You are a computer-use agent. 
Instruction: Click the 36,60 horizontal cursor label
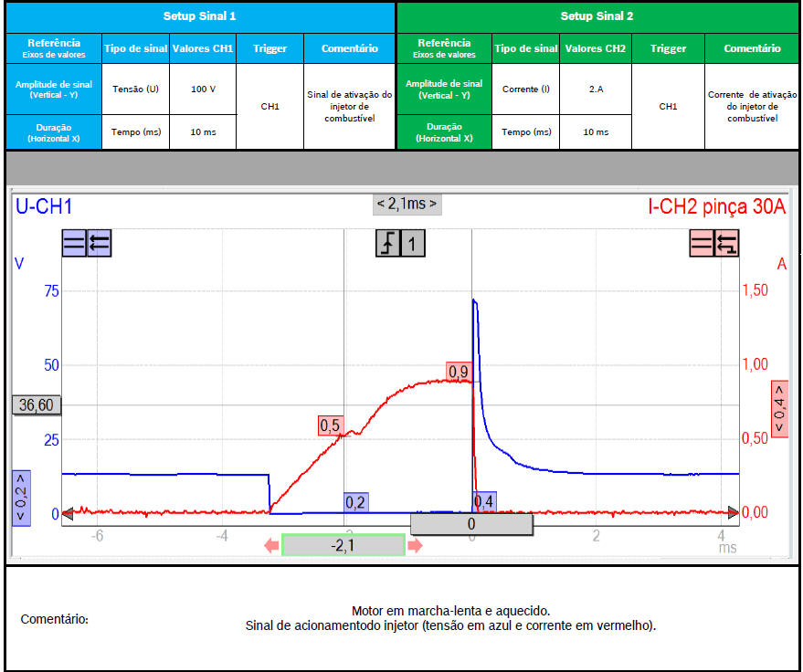(36, 405)
